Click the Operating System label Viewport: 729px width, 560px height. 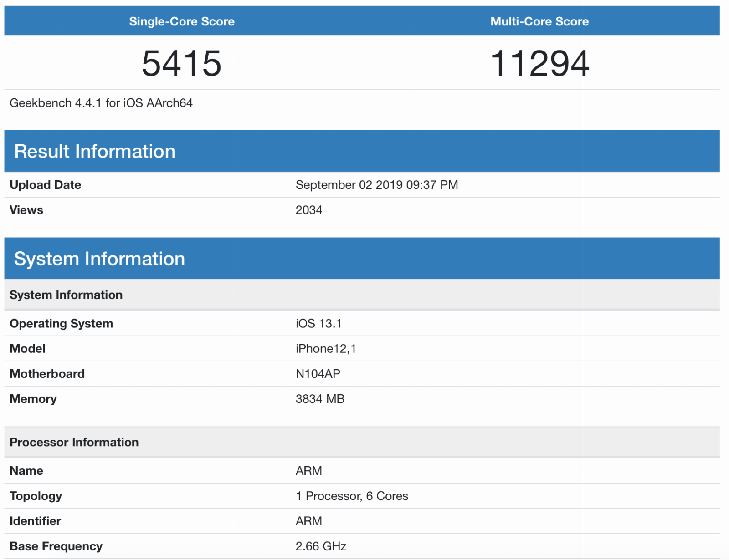pyautogui.click(x=62, y=324)
